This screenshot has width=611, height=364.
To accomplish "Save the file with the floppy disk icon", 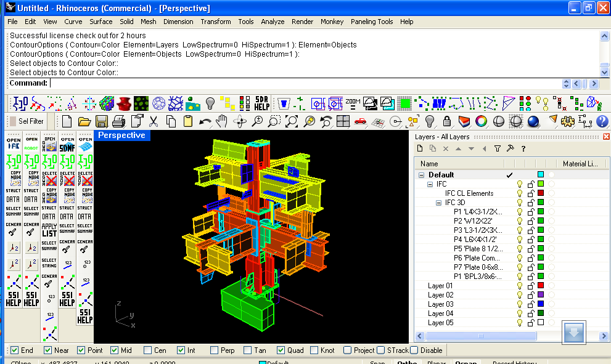I will pyautogui.click(x=101, y=121).
